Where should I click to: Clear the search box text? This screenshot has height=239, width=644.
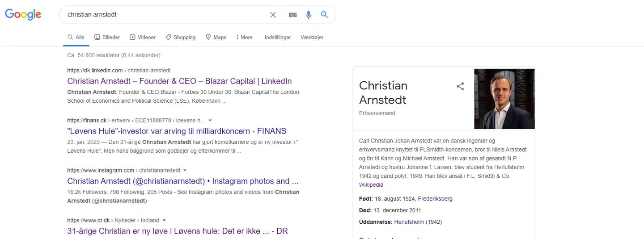tap(273, 15)
